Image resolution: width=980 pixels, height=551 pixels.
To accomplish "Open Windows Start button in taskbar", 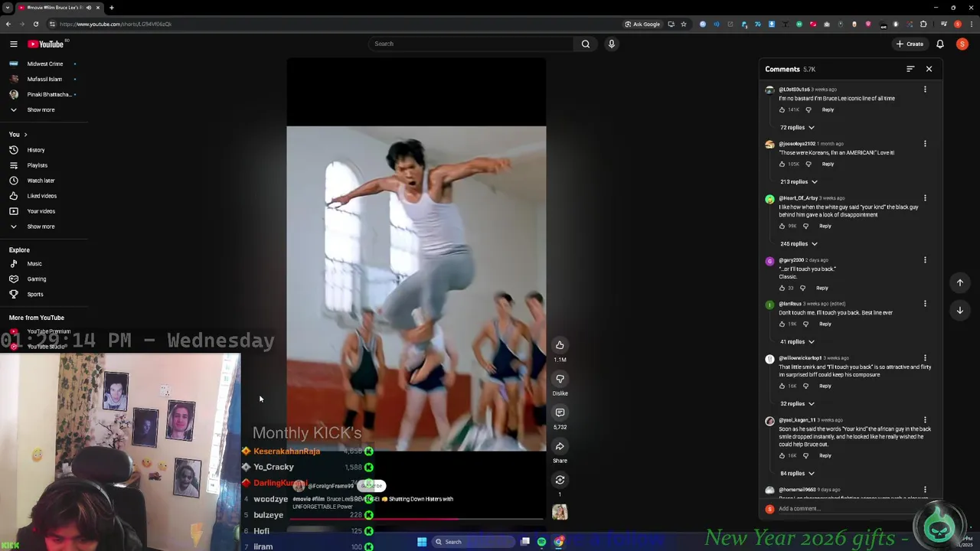I will point(421,542).
